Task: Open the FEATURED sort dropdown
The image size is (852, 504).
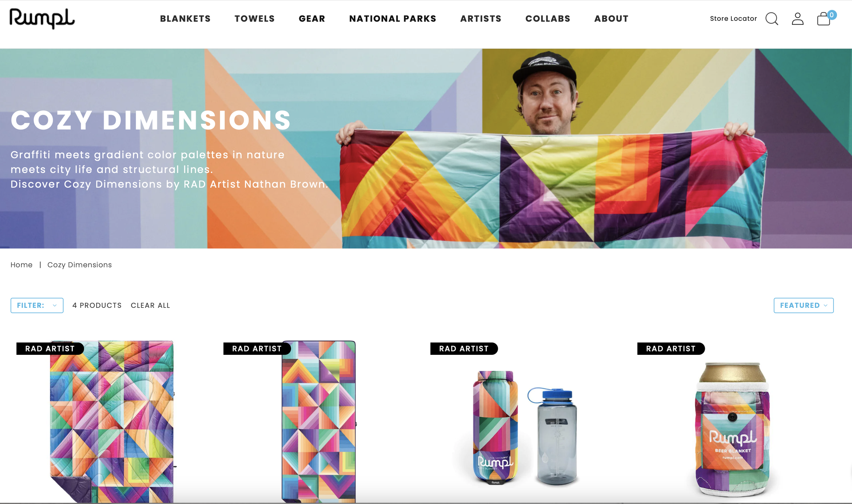Action: pos(804,305)
